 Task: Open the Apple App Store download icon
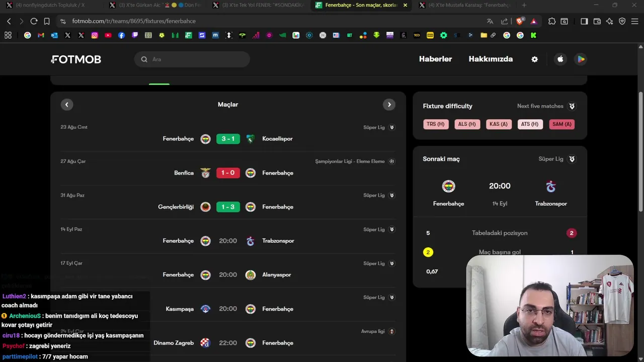(560, 59)
